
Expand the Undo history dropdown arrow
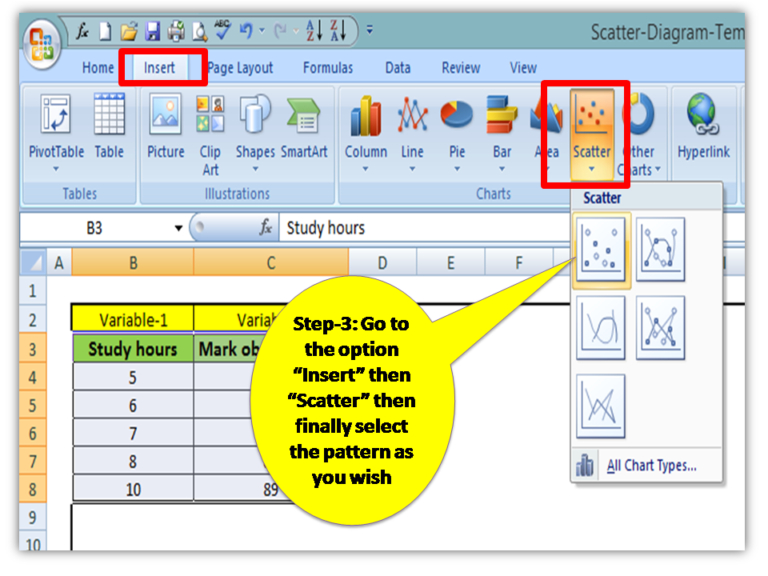point(262,31)
